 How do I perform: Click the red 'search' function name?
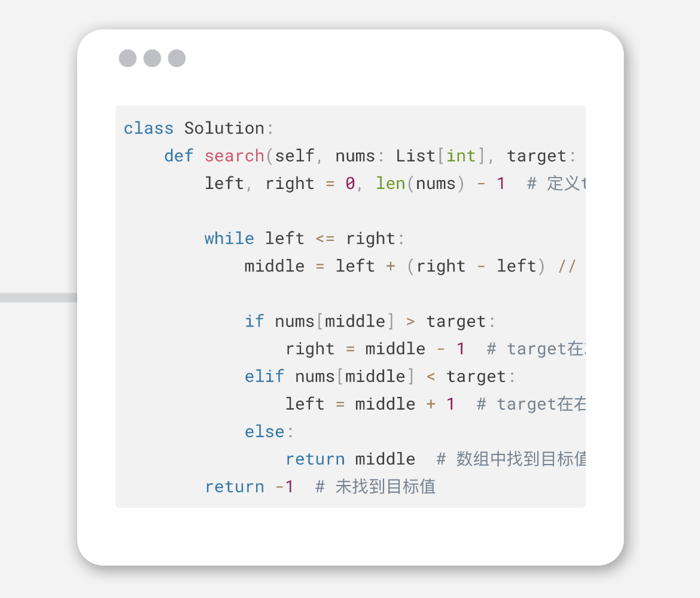235,156
